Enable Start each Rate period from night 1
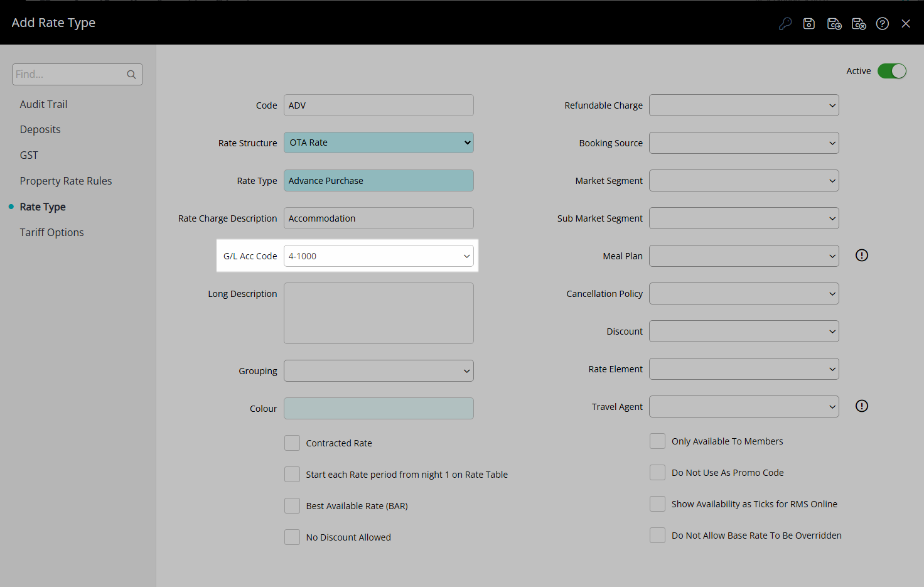Screen dimensions: 924x587 tap(292, 475)
